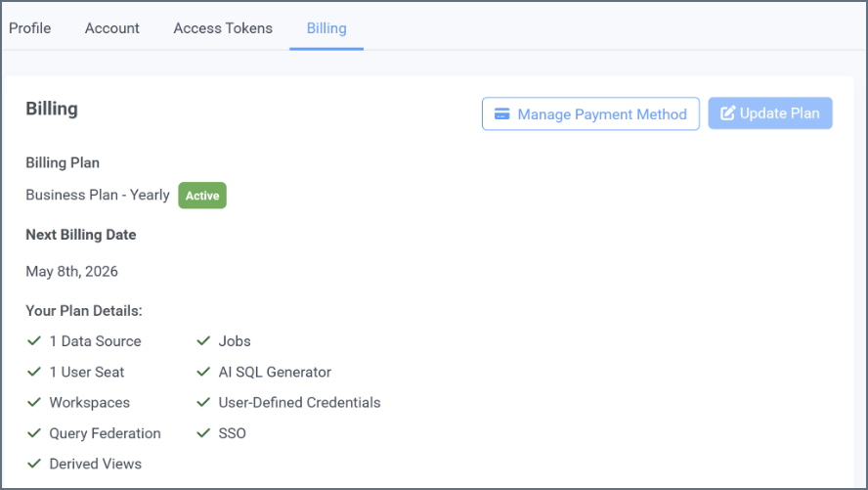
Task: Click the 'User-Defined Credentials' plan item text
Action: (x=299, y=403)
